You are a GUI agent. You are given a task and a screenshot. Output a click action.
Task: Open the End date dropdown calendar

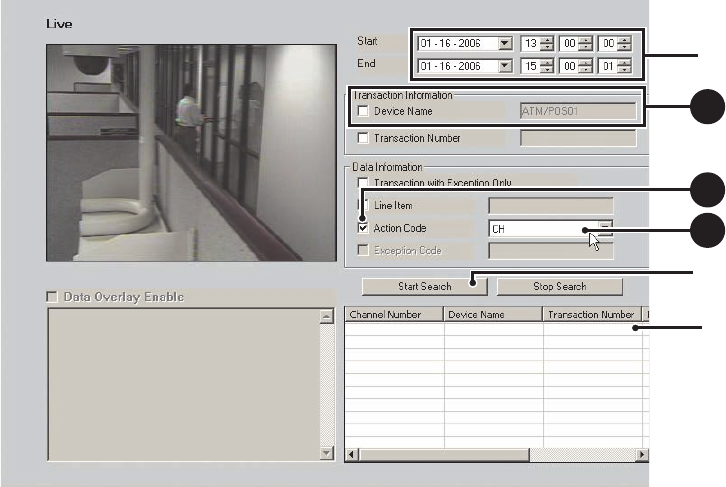[x=505, y=66]
